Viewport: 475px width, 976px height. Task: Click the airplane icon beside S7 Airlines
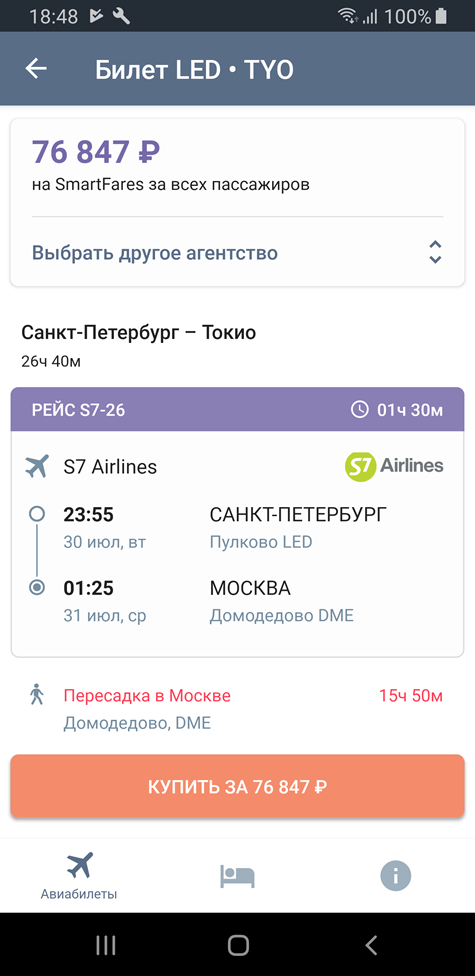(37, 466)
